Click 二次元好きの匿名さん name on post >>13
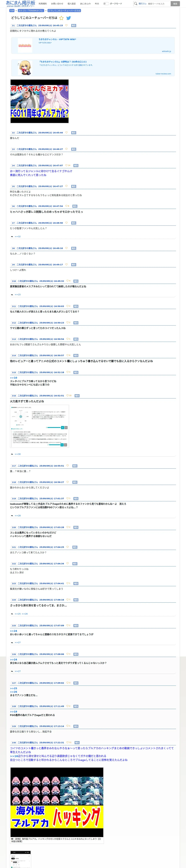The height and width of the screenshot is (868, 186). click(x=28, y=339)
